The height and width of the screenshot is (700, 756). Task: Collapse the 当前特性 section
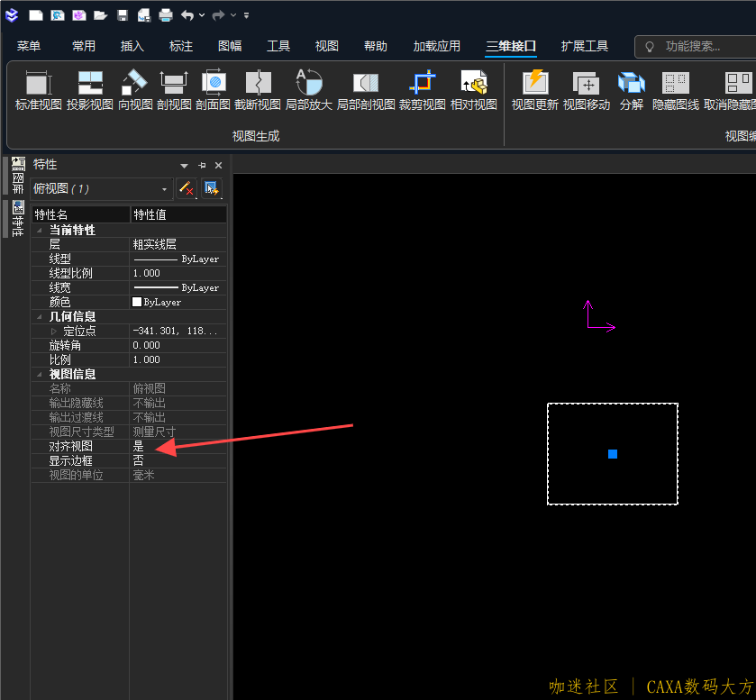40,231
